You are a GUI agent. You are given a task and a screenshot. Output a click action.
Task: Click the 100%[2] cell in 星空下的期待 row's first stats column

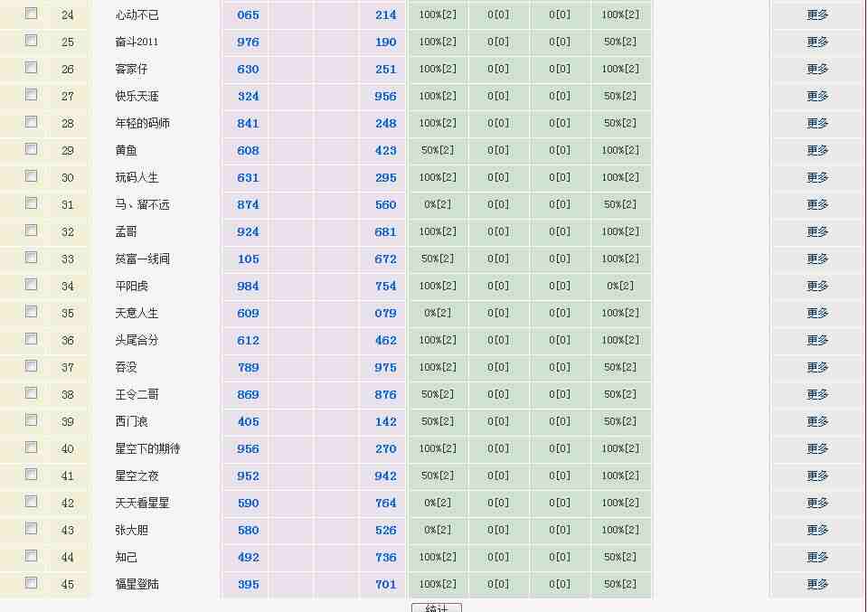coord(438,448)
